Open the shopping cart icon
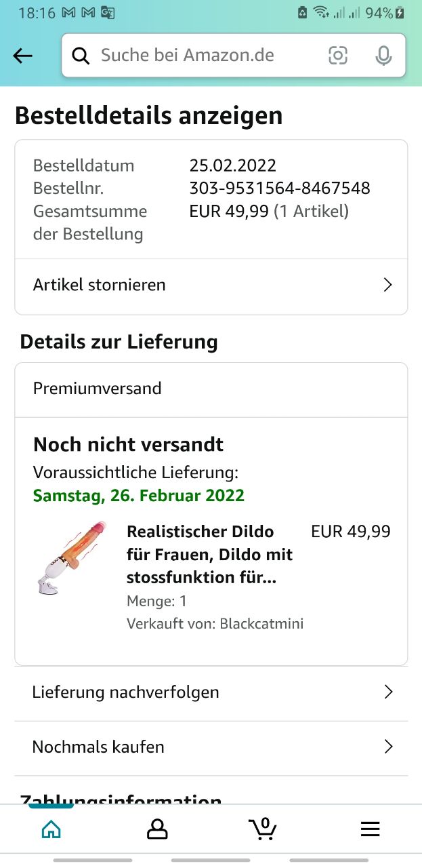The width and height of the screenshot is (422, 868). pos(263,829)
